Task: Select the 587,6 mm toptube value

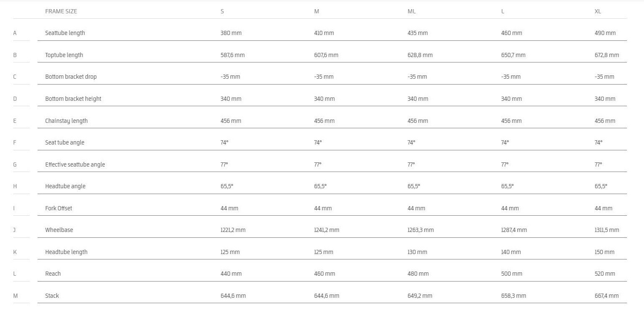Action: click(232, 55)
